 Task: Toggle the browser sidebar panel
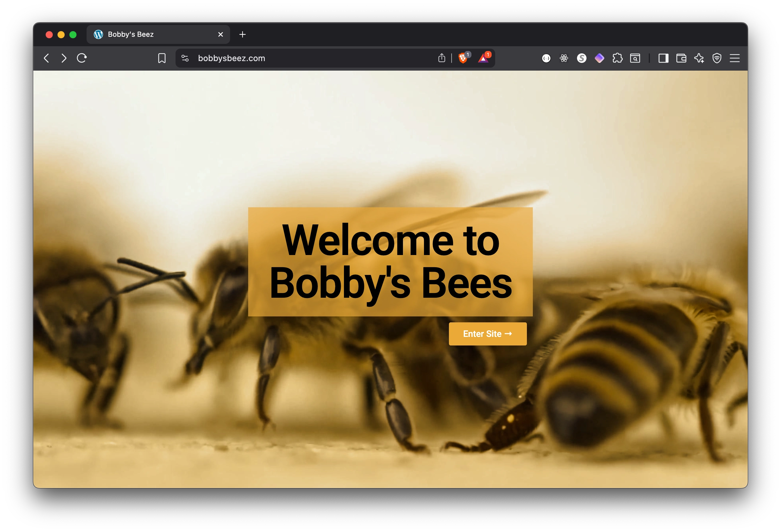(x=663, y=58)
